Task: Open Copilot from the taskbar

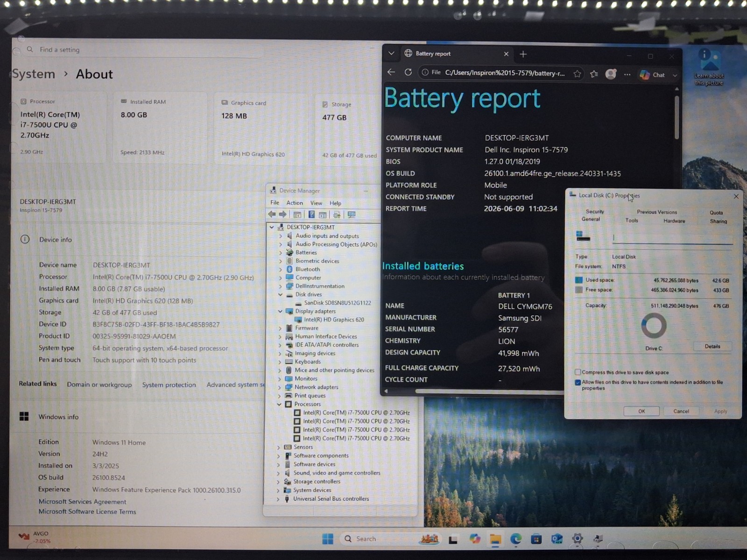Action: pyautogui.click(x=475, y=539)
